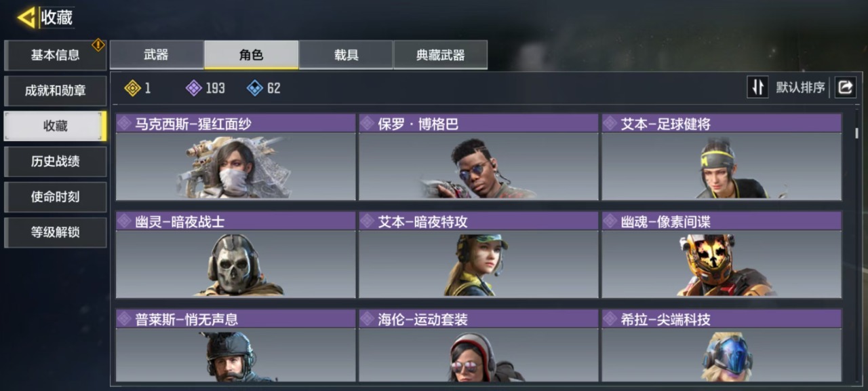
Task: Click the purple epic rarity diamond icon
Action: coord(193,88)
